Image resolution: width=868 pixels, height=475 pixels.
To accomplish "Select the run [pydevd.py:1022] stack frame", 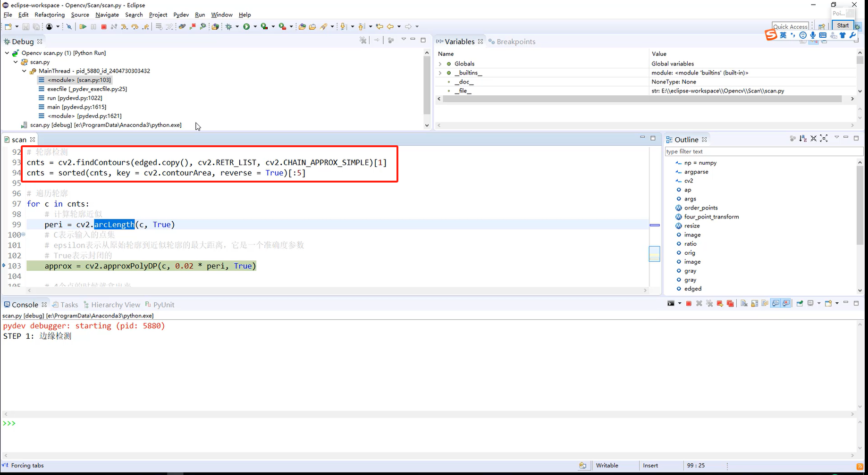I will pyautogui.click(x=75, y=98).
